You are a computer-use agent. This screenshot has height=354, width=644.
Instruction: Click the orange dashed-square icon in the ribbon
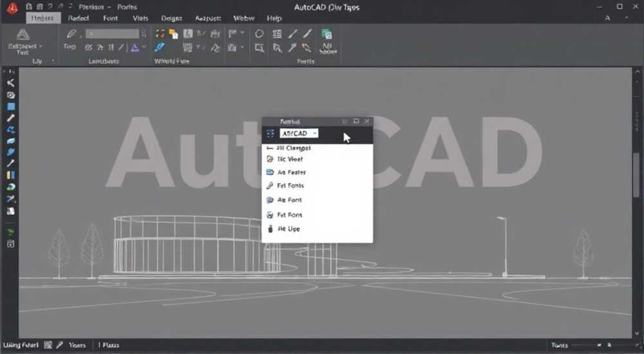click(x=160, y=33)
